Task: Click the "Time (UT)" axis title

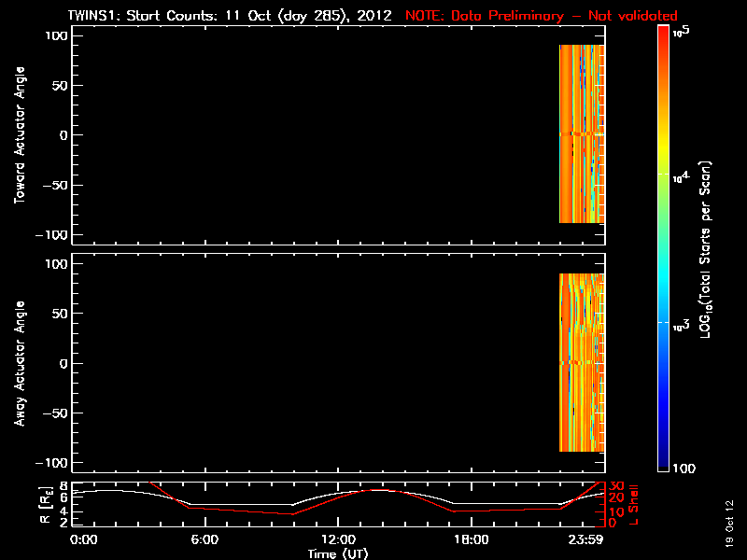Action: pos(338,553)
